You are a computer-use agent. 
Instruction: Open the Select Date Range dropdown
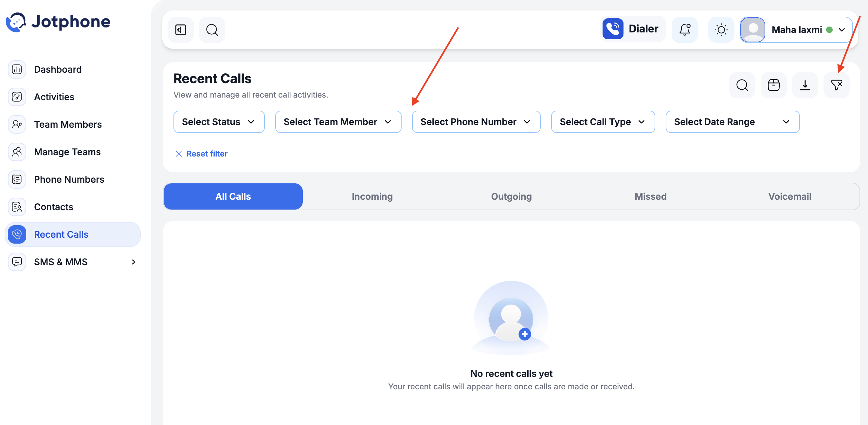[732, 122]
